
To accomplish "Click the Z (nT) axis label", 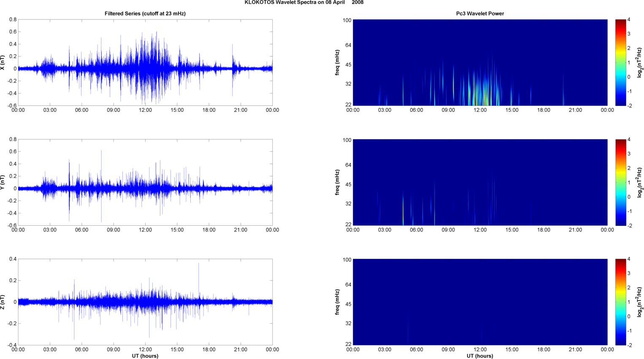I will 3,302.
